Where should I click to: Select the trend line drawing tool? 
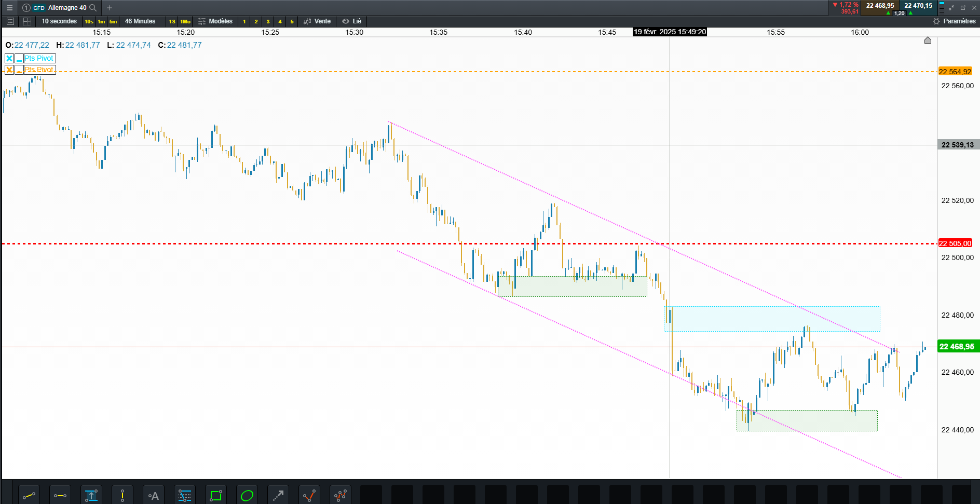click(x=29, y=496)
